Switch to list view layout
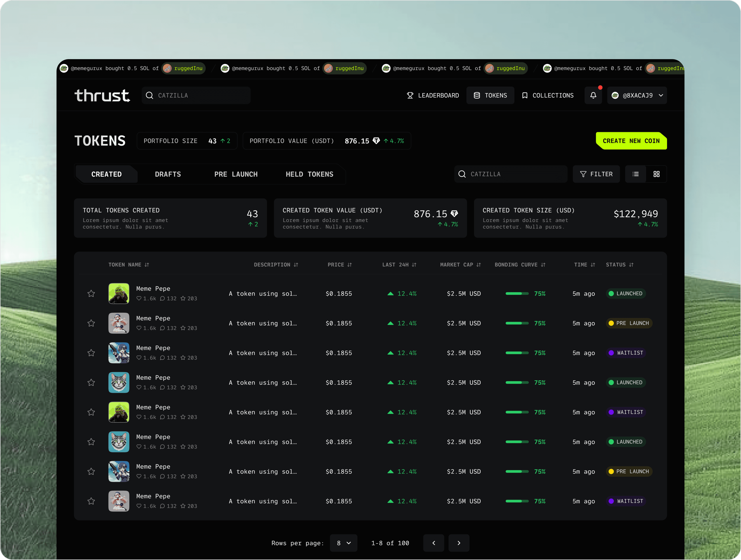 tap(635, 174)
